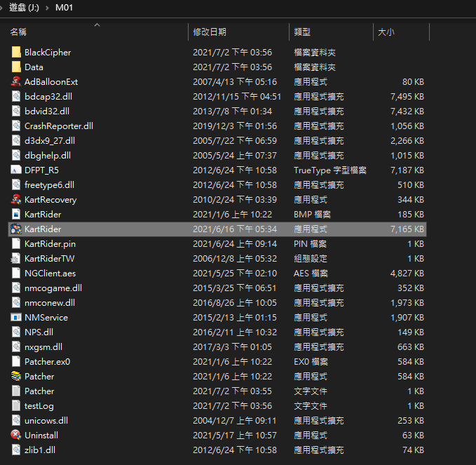Click the 2,266 KB size of d3dx9_27.dll
The width and height of the screenshot is (476, 465).
pyautogui.click(x=407, y=141)
